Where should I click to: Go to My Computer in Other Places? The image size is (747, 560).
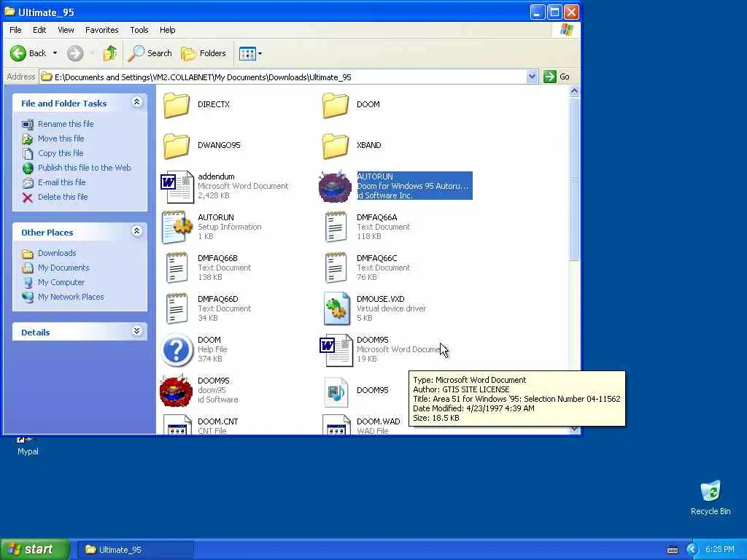[61, 282]
